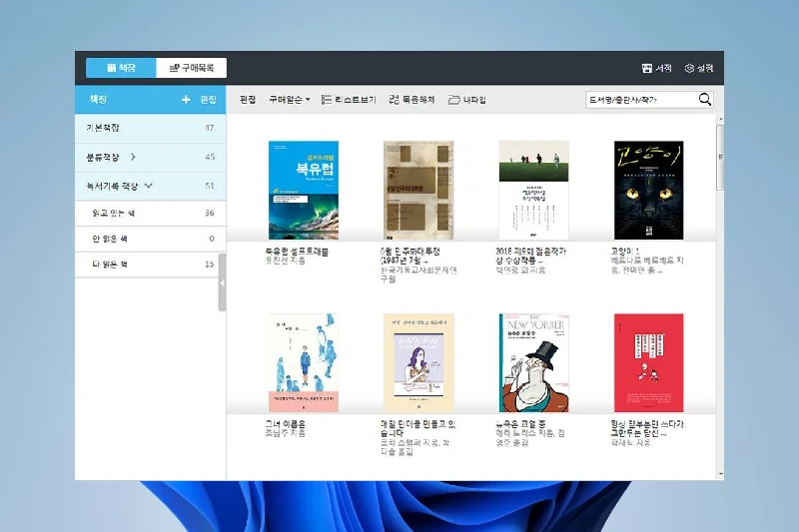The image size is (799, 532).
Task: Select 기본책장 shelf
Action: click(x=151, y=128)
